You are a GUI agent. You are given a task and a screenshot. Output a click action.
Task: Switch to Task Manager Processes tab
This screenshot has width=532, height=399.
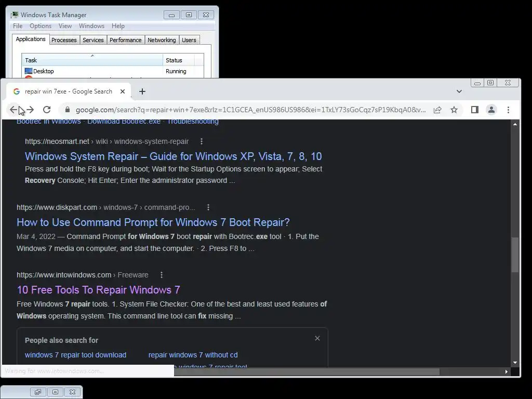[64, 40]
